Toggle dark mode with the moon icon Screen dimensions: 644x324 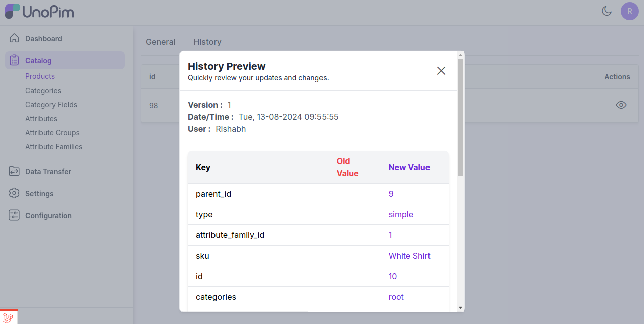coord(607,11)
